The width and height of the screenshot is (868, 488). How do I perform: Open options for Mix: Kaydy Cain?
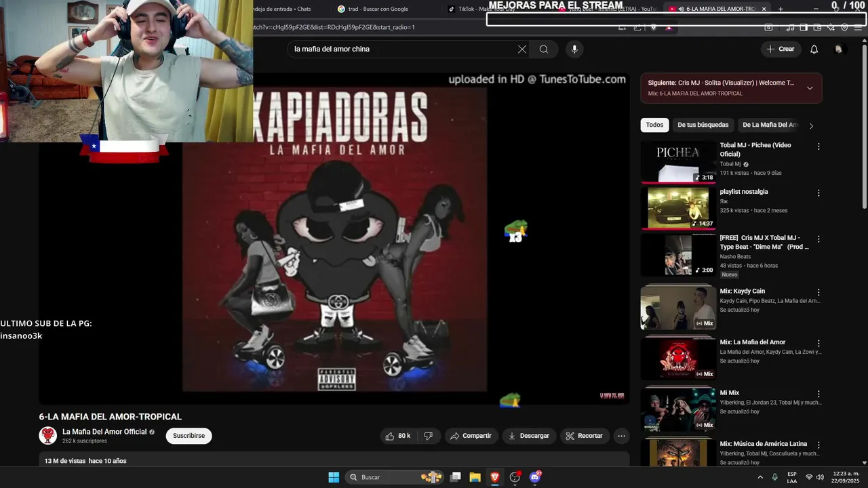818,293
